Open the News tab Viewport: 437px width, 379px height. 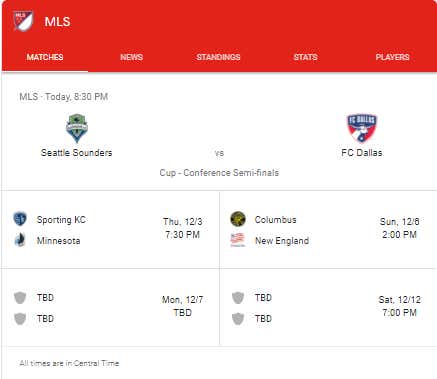pos(132,57)
